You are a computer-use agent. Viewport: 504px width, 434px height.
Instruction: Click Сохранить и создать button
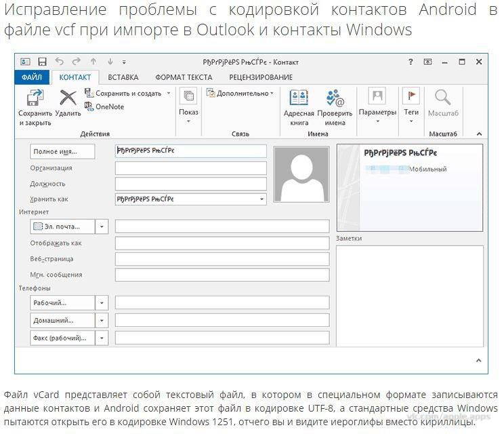pyautogui.click(x=123, y=94)
